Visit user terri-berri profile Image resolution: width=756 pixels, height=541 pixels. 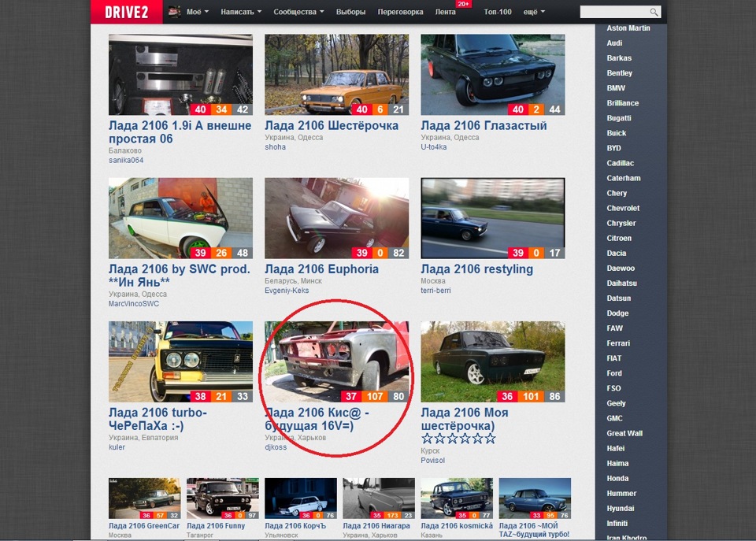click(x=435, y=291)
